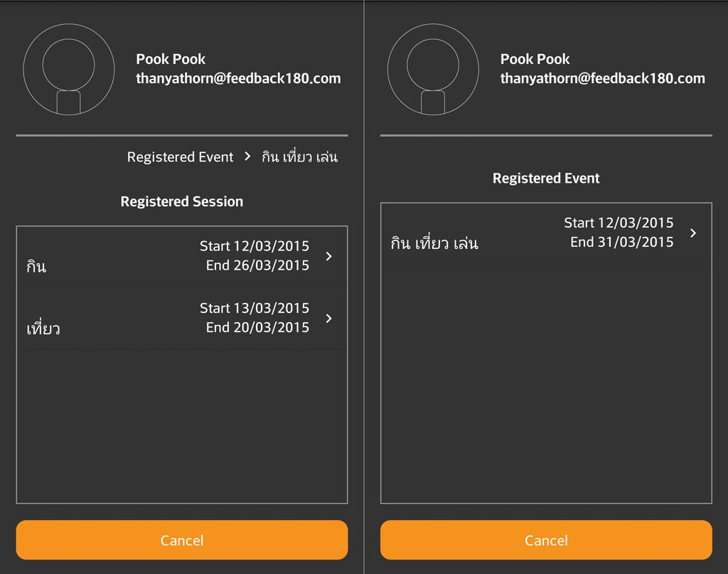The width and height of the screenshot is (728, 574).
Task: Open the กิน เที่ยว เล่น event in right list
Action: pos(434,243)
